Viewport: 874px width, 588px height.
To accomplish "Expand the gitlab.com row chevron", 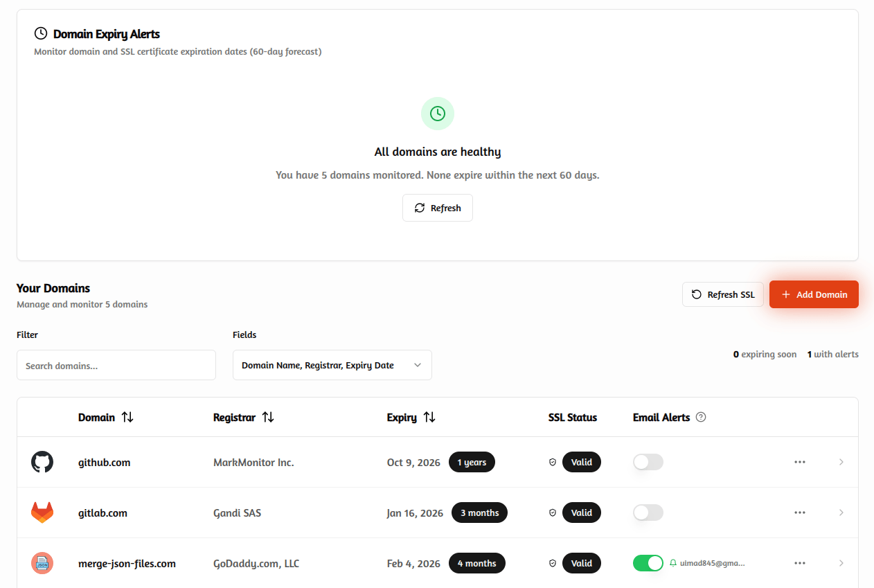I will pyautogui.click(x=841, y=513).
